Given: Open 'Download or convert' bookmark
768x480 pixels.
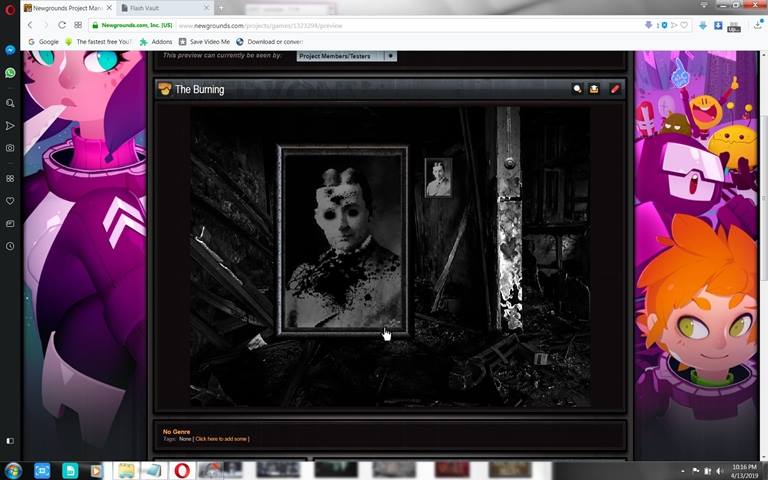Looking at the screenshot, I should (x=269, y=42).
